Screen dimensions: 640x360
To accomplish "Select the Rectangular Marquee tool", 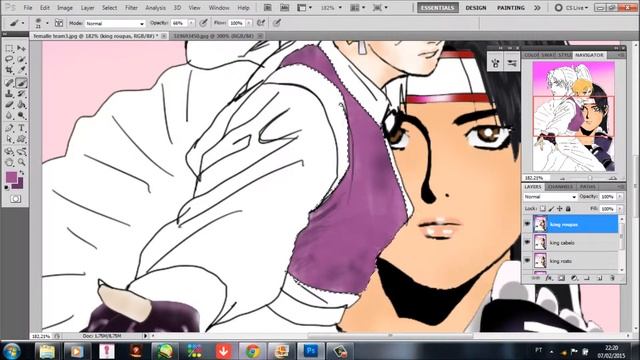I will 9,49.
